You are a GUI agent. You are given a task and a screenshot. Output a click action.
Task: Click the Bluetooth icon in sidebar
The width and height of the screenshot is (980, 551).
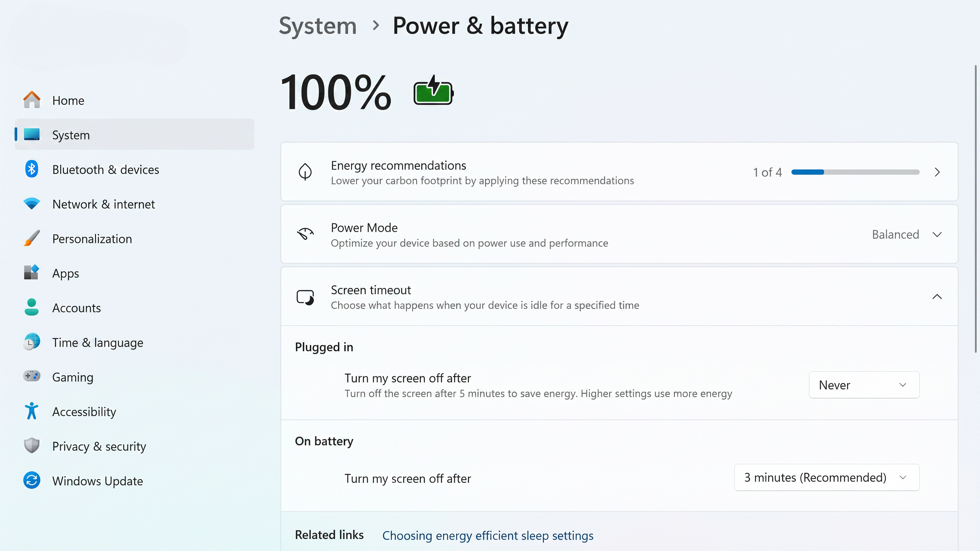coord(31,169)
